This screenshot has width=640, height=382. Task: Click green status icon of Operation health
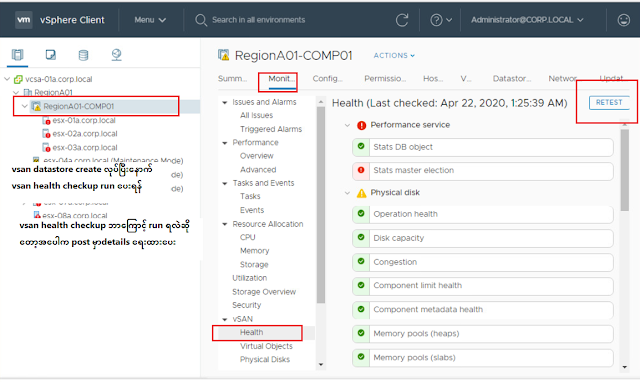click(361, 213)
